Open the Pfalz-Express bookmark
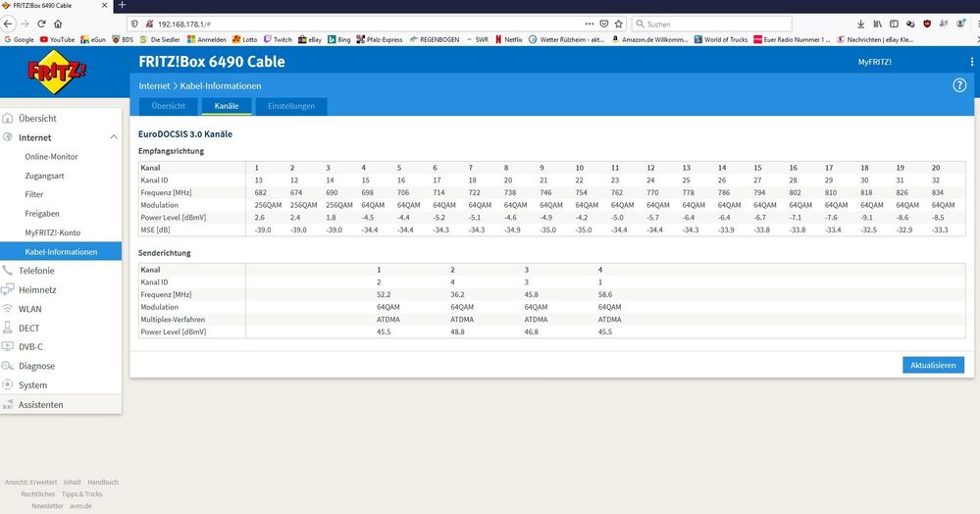This screenshot has width=980, height=514. (x=380, y=39)
